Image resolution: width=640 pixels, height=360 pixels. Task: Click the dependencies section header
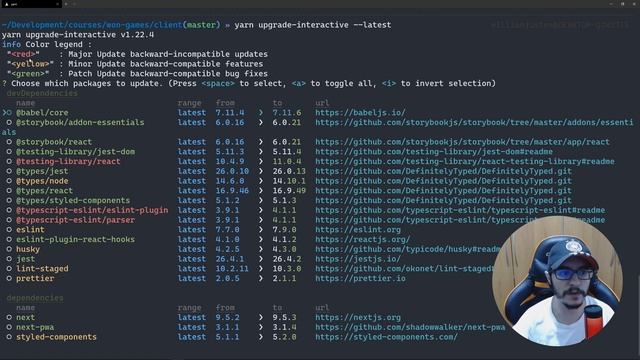35,298
